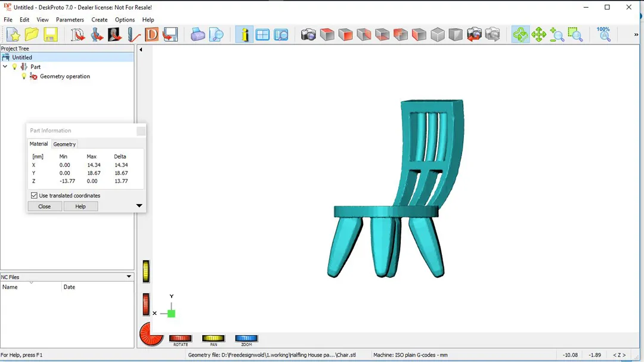Select the zoom window selection icon

click(575, 35)
